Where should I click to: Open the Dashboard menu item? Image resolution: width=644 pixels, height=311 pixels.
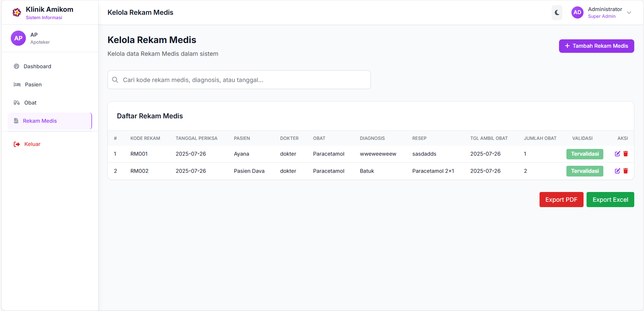point(37,67)
